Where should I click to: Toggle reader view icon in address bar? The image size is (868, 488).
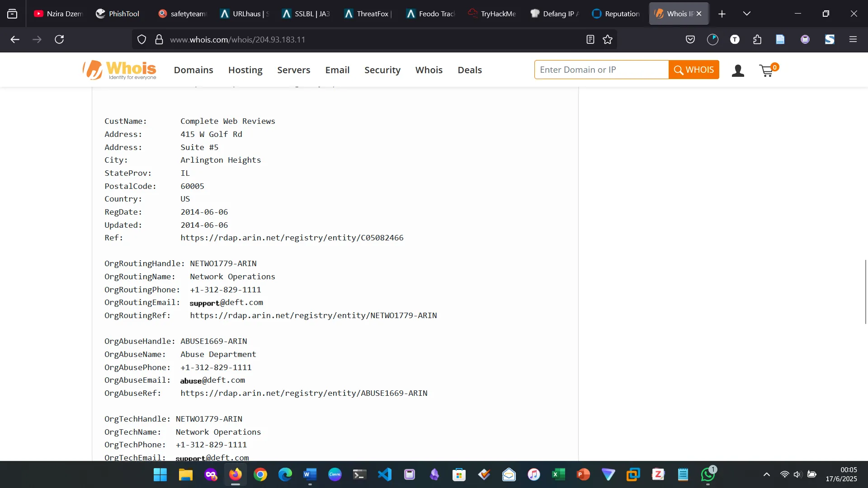590,40
